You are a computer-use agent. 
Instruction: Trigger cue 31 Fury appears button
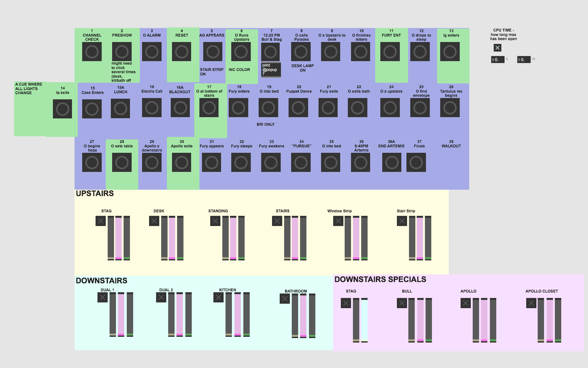[x=212, y=162]
